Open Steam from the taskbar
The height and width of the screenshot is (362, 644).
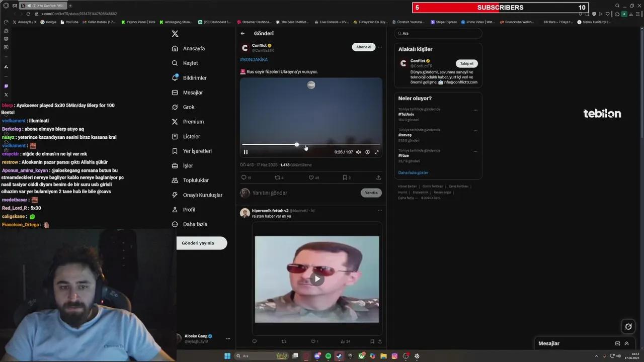click(x=339, y=356)
